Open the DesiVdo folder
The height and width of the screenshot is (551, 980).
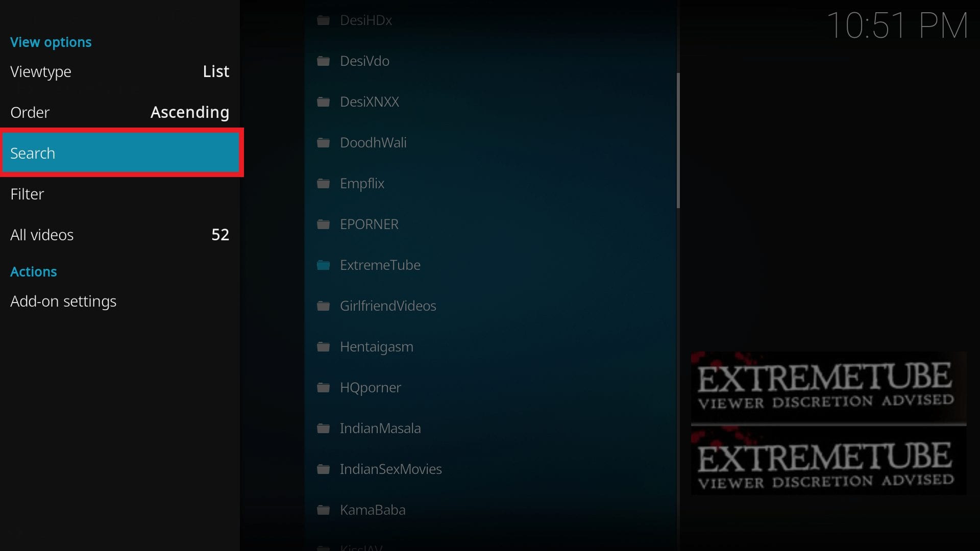363,61
